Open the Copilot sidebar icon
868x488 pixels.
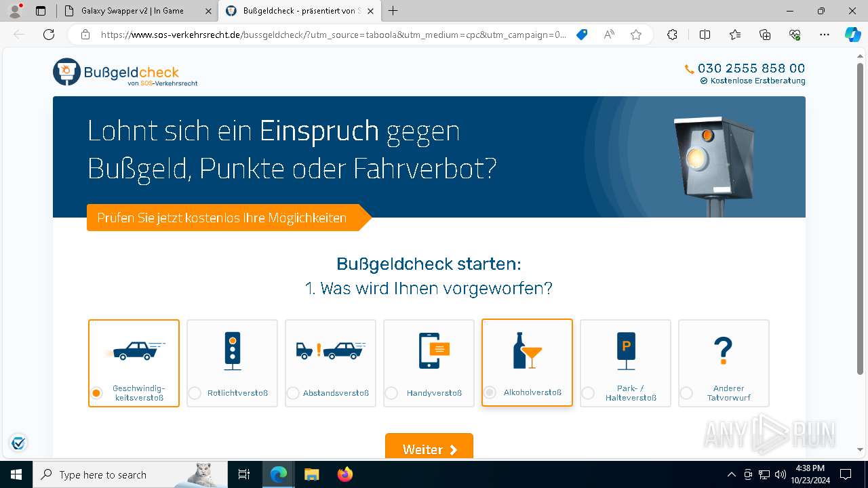point(852,35)
